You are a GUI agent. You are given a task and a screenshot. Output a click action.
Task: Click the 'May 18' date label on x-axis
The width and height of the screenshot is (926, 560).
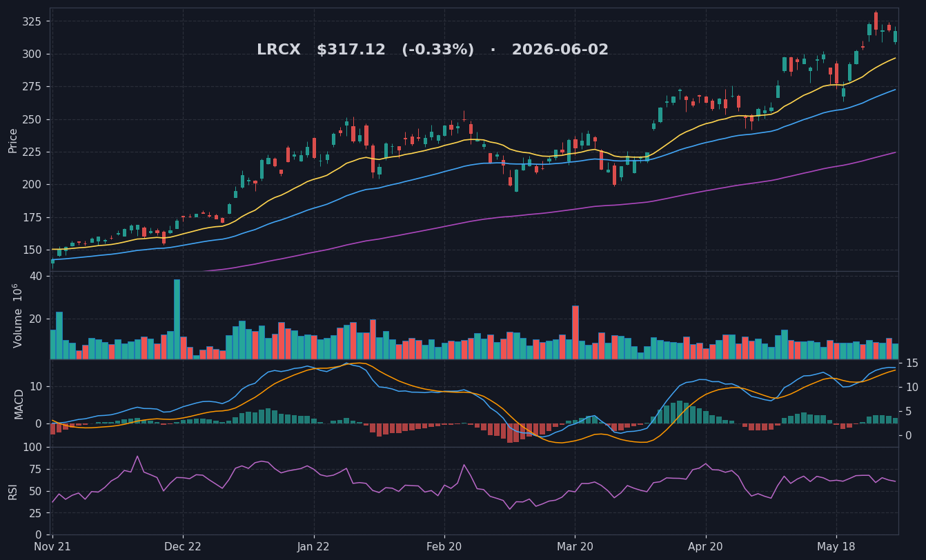pos(836,547)
